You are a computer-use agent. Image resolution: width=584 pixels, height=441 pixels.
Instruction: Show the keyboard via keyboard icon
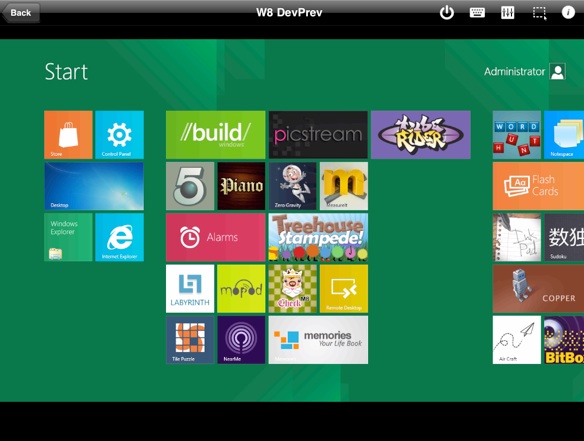click(x=477, y=13)
